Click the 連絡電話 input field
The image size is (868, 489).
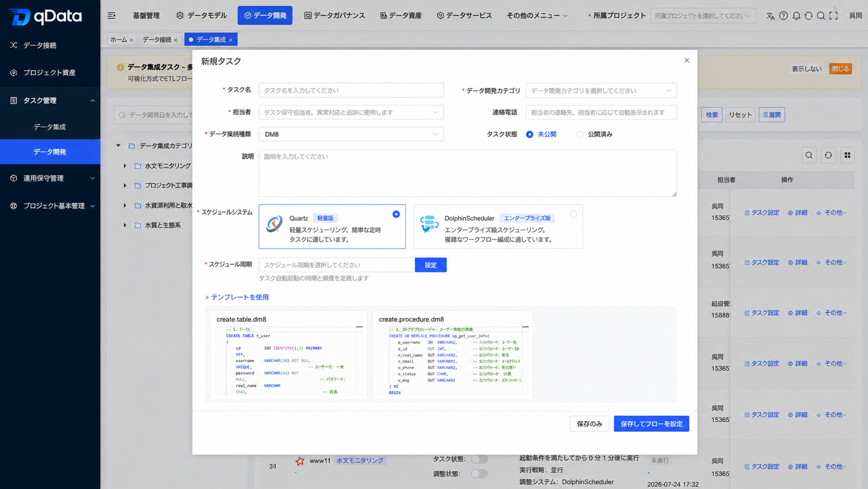(x=601, y=112)
